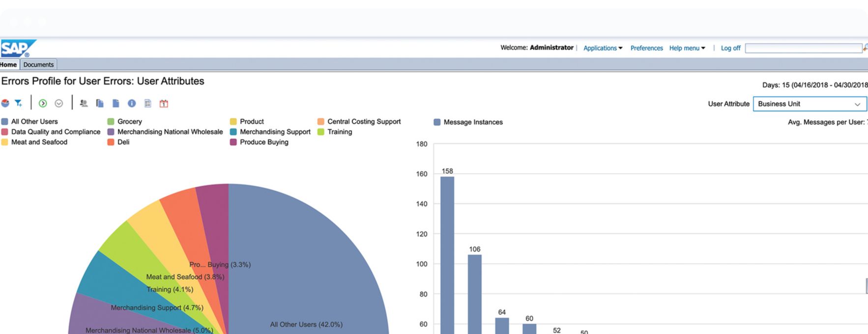Click the blue information icon
This screenshot has height=334, width=868.
132,103
